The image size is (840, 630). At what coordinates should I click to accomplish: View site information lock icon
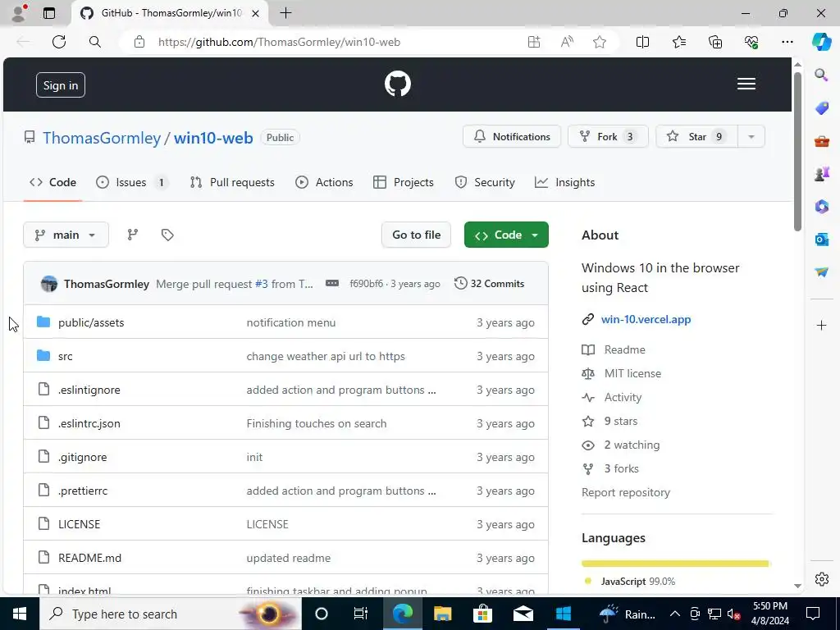(x=139, y=42)
